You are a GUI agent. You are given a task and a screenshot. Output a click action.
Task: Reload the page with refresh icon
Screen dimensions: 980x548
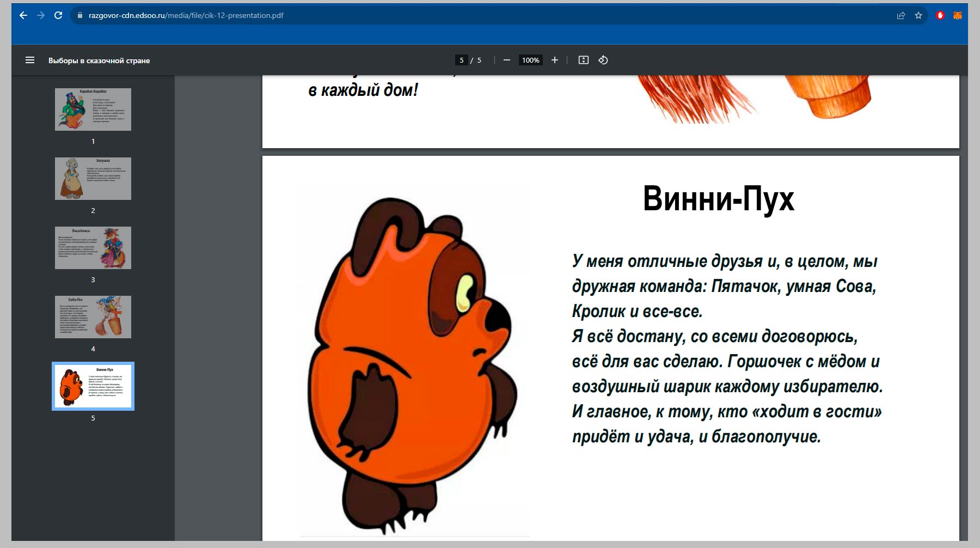(x=58, y=15)
